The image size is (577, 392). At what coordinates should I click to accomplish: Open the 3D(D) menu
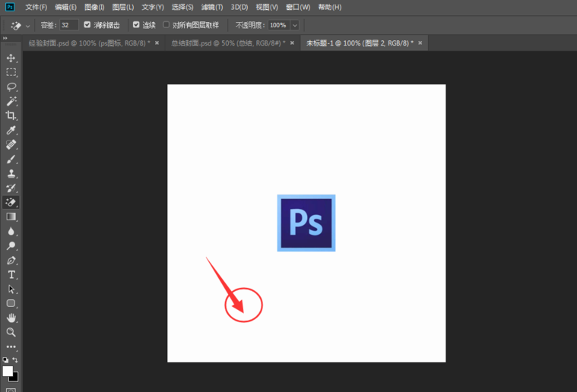coord(239,7)
